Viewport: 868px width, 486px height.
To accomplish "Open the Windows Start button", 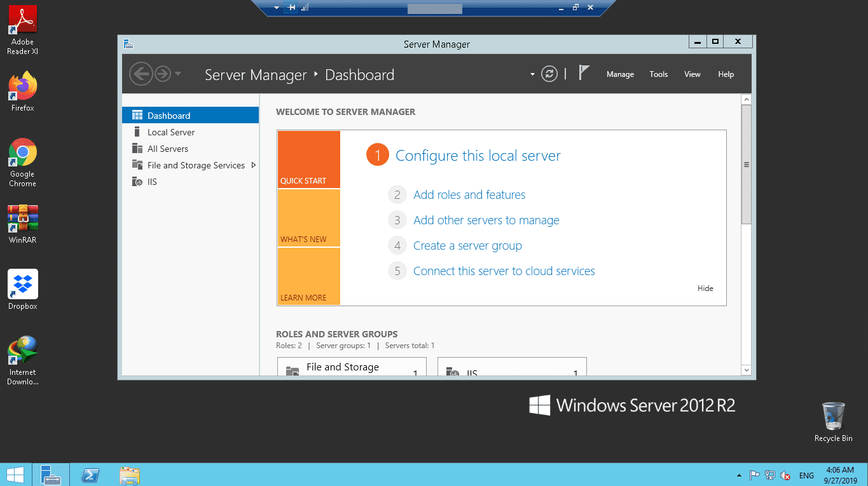I will 15,475.
